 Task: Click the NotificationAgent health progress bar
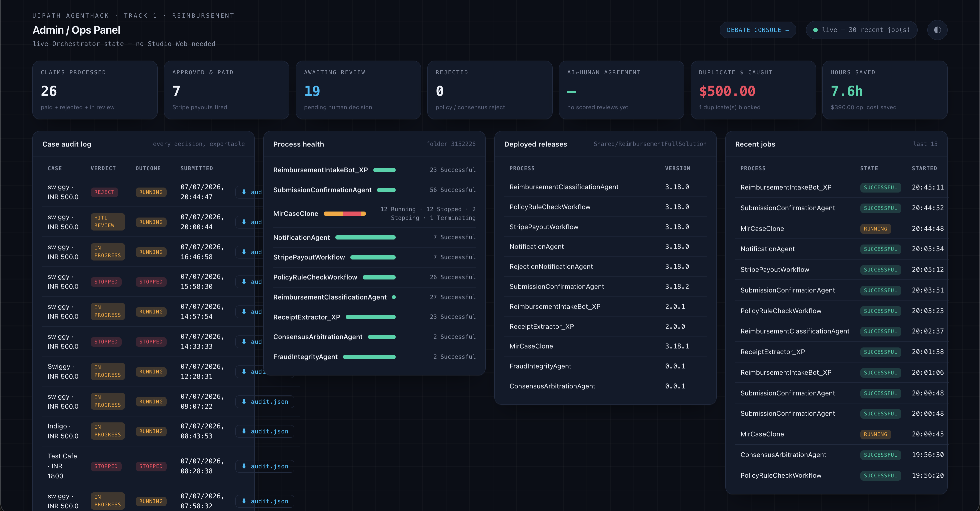tap(365, 237)
